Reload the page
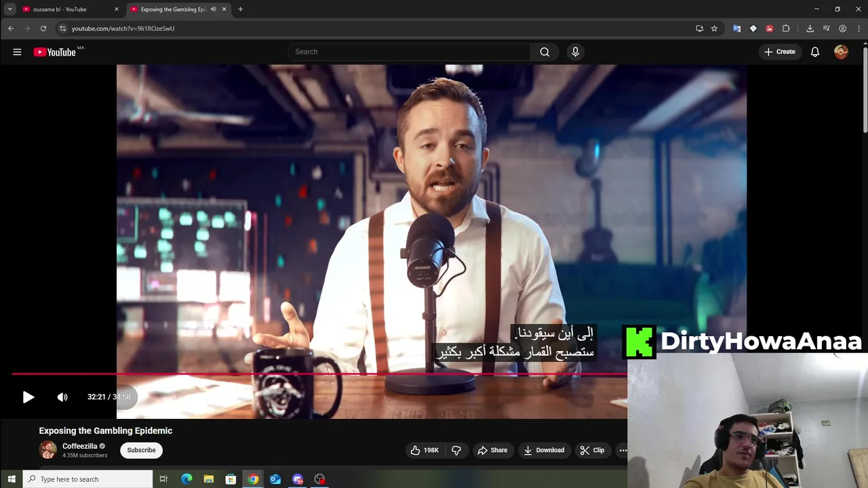868x488 pixels. [x=43, y=28]
